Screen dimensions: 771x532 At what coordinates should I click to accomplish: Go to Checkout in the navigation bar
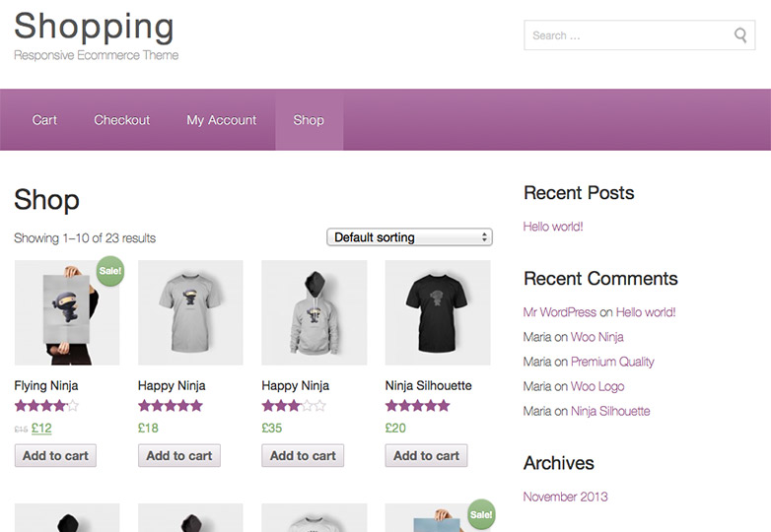(x=122, y=120)
